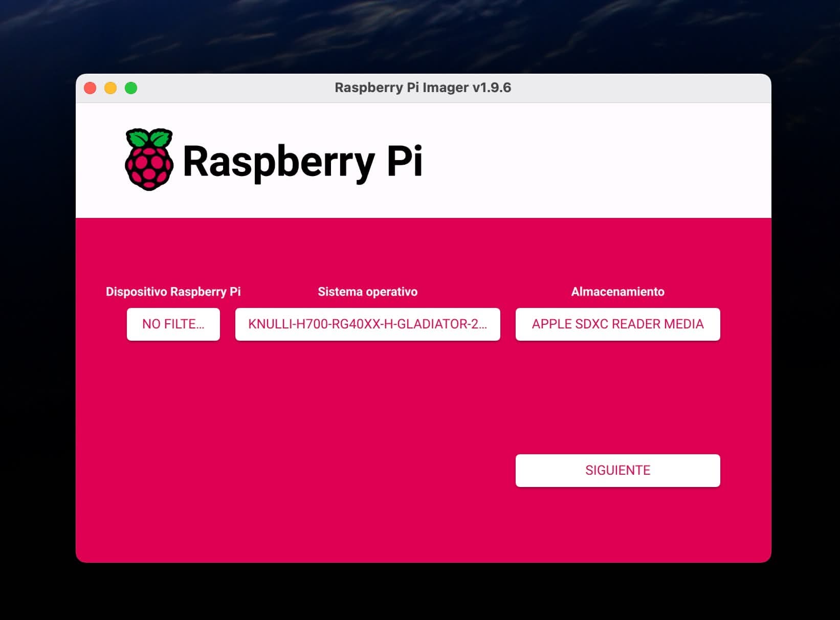
Task: Click the SIGUIENTE button
Action: point(617,470)
